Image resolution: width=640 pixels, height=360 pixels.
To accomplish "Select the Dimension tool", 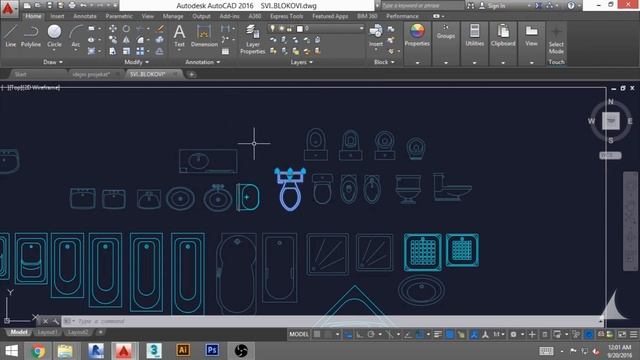I will [204, 36].
